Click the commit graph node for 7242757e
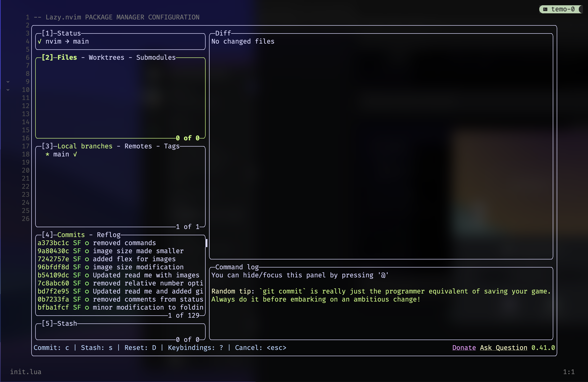 [x=87, y=259]
